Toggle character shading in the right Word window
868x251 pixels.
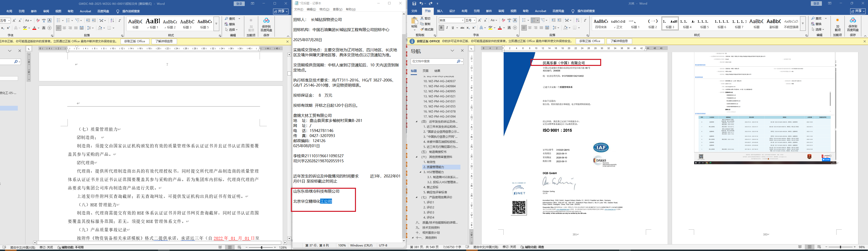509,28
